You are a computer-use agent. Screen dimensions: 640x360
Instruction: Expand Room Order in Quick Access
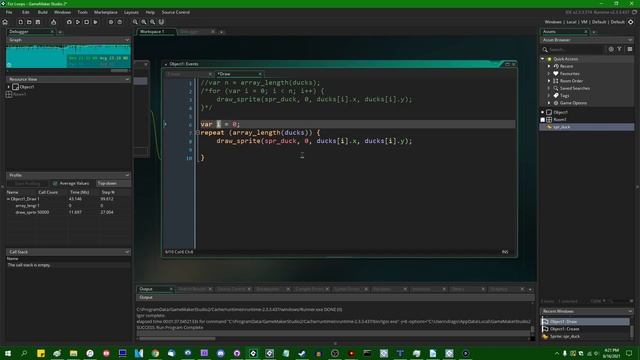(549, 81)
